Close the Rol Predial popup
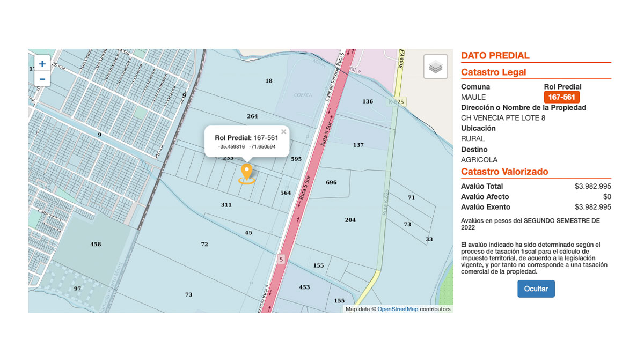Image resolution: width=644 pixels, height=362 pixels. 284,131
